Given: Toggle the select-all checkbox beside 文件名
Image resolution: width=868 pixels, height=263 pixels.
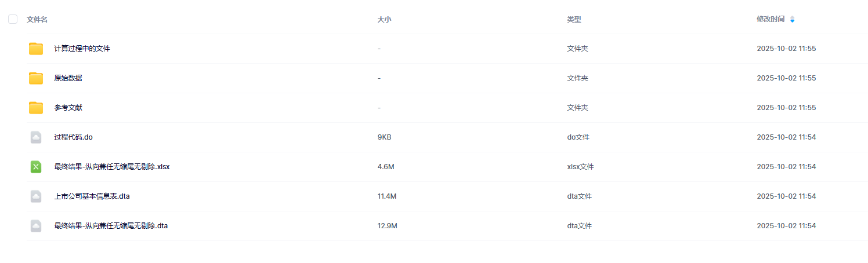Looking at the screenshot, I should (13, 20).
